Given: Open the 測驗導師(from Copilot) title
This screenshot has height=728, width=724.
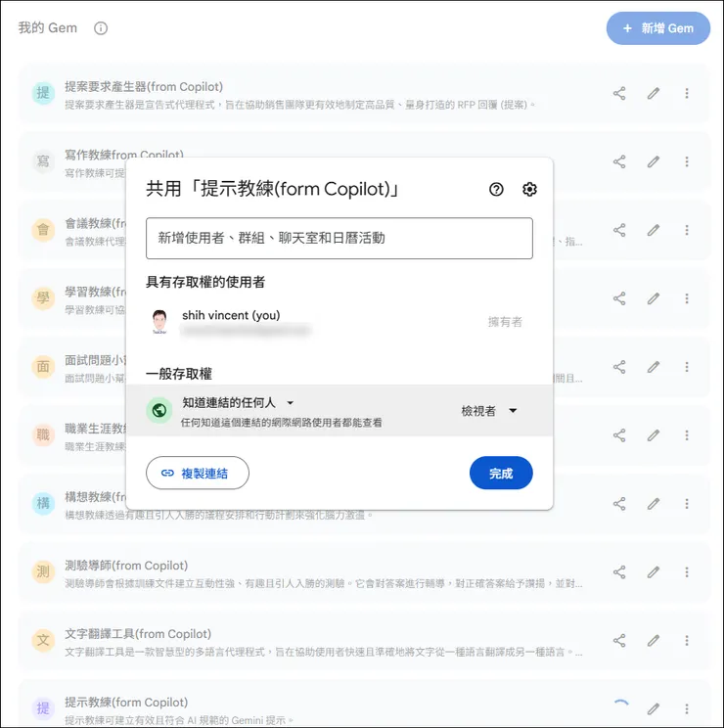Looking at the screenshot, I should [126, 566].
